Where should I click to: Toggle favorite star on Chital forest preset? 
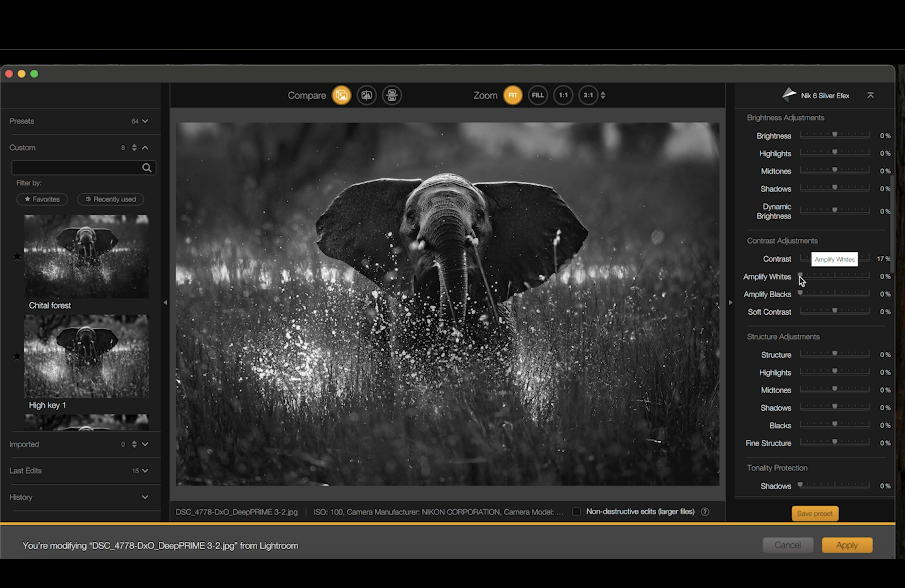[17, 257]
